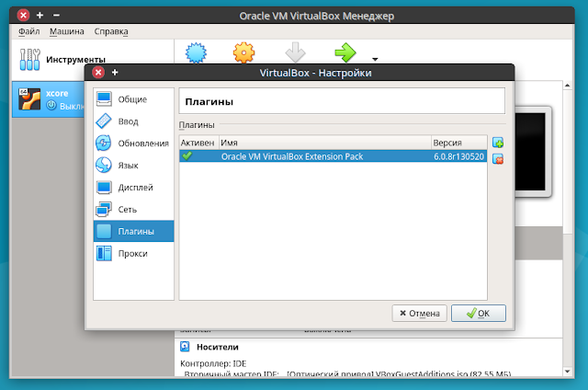The width and height of the screenshot is (588, 390).
Task: Click the Плагины icon in sidebar
Action: click(104, 231)
